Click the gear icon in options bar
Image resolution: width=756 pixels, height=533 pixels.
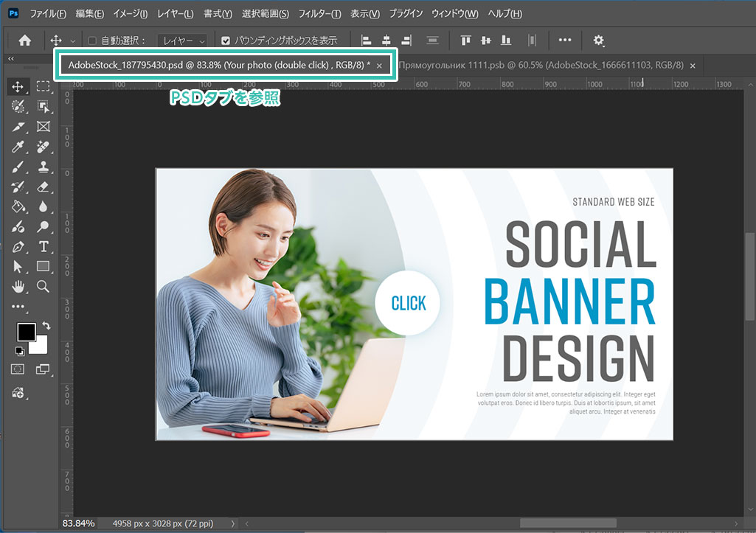click(598, 41)
